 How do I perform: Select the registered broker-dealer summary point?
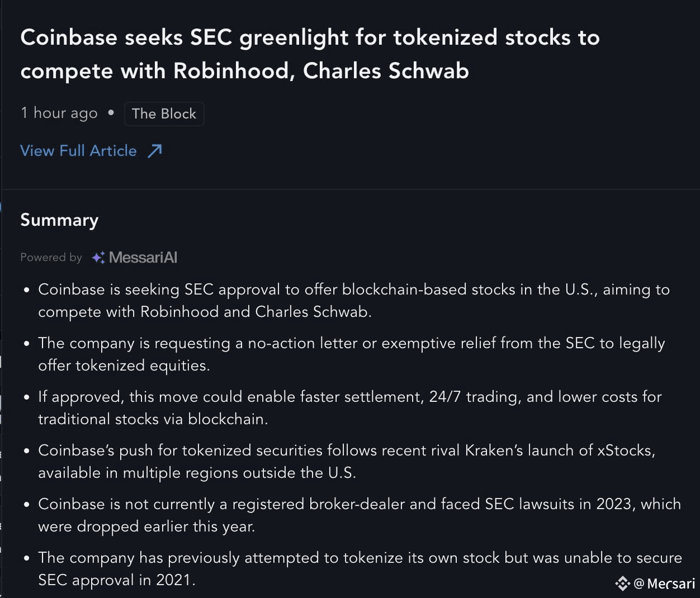(x=360, y=515)
